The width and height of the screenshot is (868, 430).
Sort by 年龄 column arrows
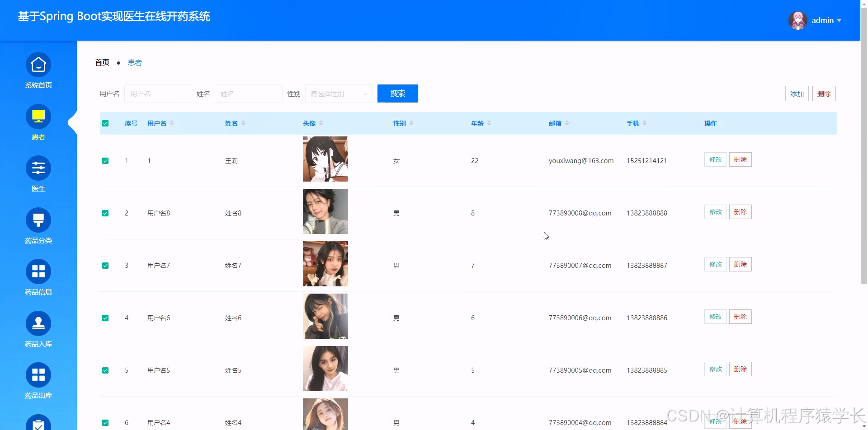click(489, 123)
